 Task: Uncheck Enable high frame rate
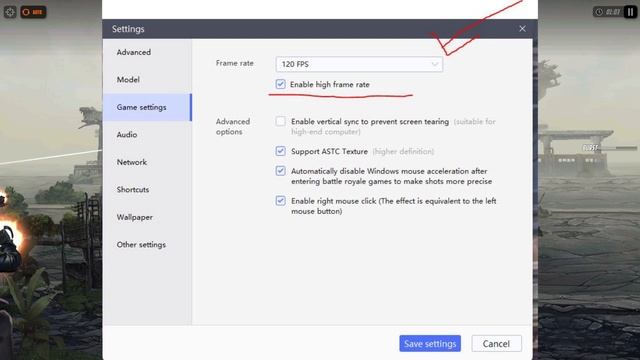pos(280,84)
